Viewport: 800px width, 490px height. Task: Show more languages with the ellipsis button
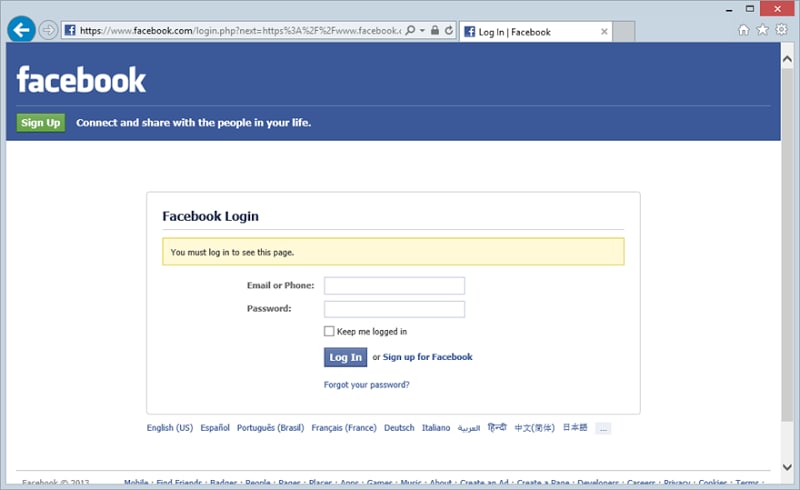603,428
